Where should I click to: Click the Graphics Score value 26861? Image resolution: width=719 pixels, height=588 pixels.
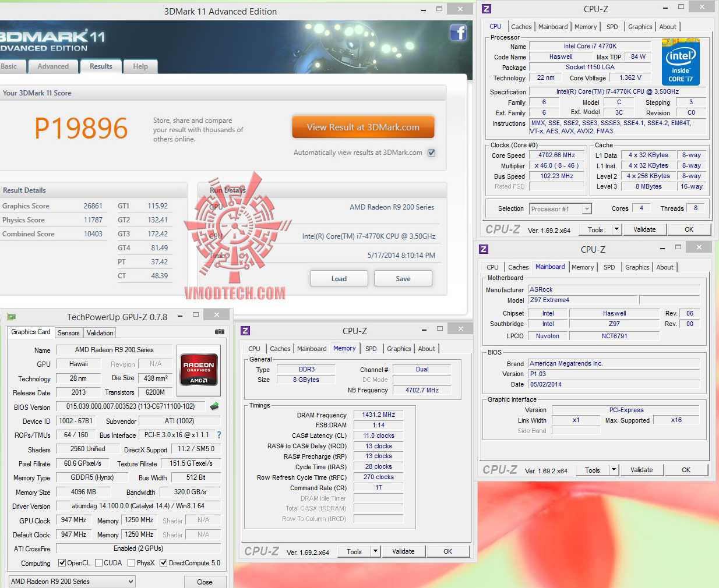[x=93, y=206]
